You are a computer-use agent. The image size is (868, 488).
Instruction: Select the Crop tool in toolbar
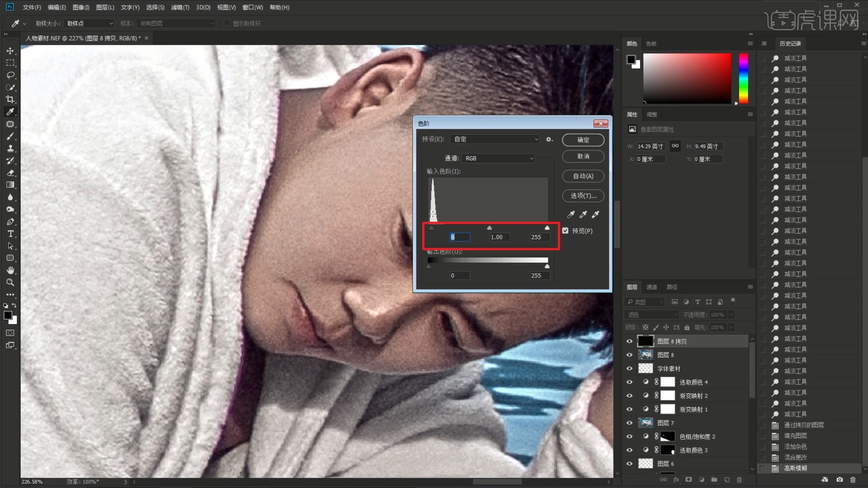pos(10,99)
